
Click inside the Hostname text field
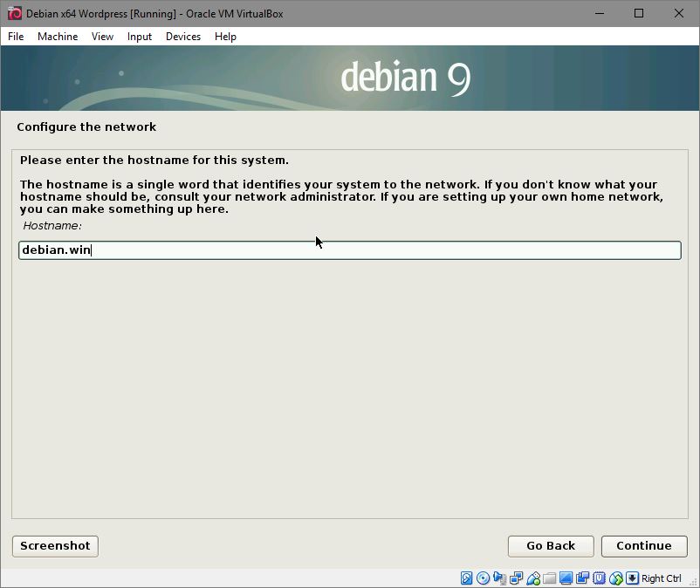(x=350, y=250)
